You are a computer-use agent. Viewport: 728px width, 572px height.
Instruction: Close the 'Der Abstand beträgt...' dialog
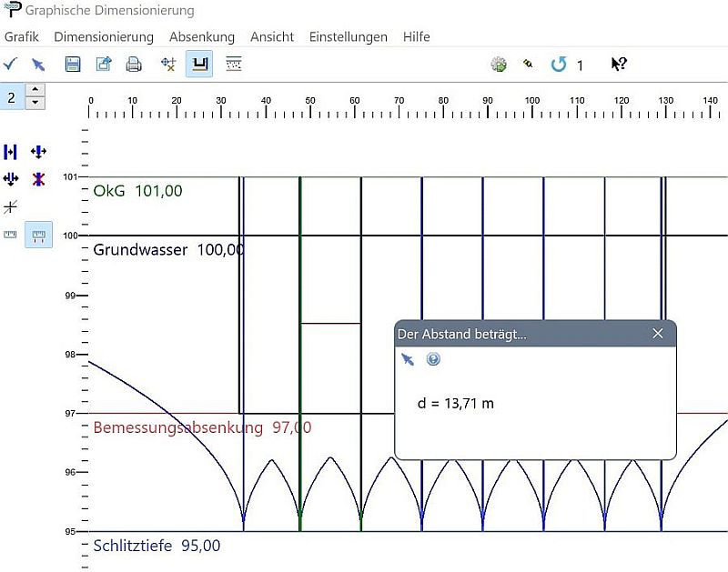click(x=658, y=334)
